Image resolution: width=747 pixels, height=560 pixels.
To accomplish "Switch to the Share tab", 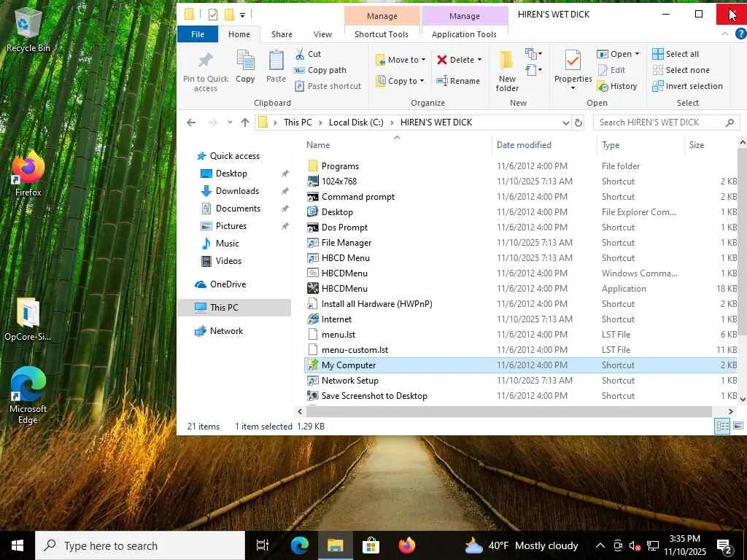I will click(x=282, y=34).
